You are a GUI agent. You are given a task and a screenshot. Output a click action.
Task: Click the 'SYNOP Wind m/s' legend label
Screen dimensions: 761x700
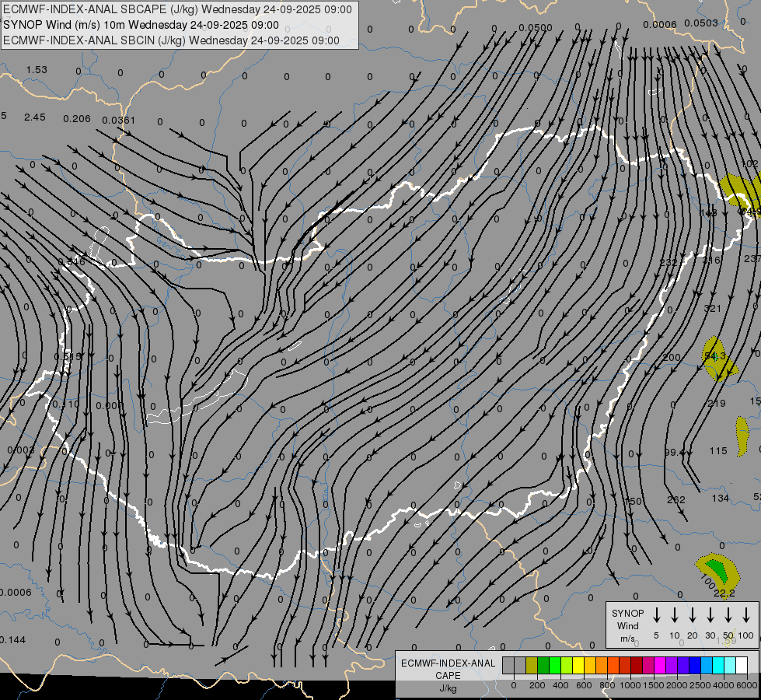tap(627, 626)
